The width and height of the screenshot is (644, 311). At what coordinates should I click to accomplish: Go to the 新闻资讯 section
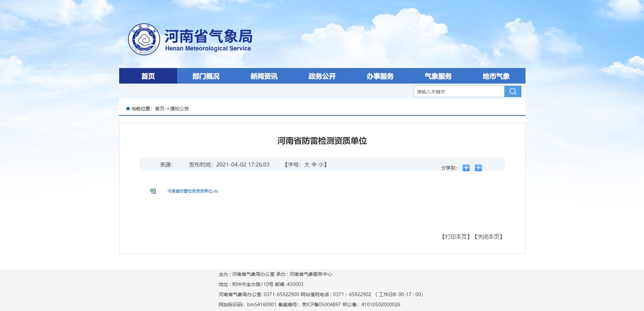pyautogui.click(x=264, y=76)
